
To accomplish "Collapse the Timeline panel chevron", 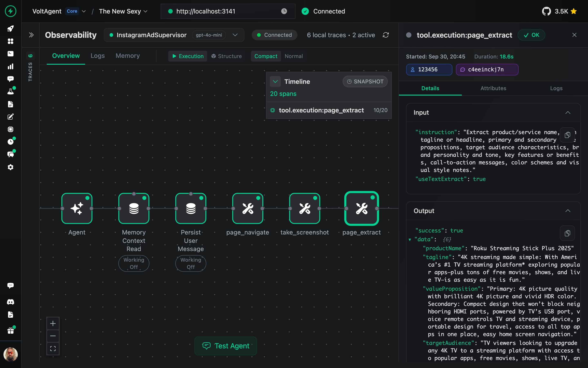I will click(x=275, y=82).
